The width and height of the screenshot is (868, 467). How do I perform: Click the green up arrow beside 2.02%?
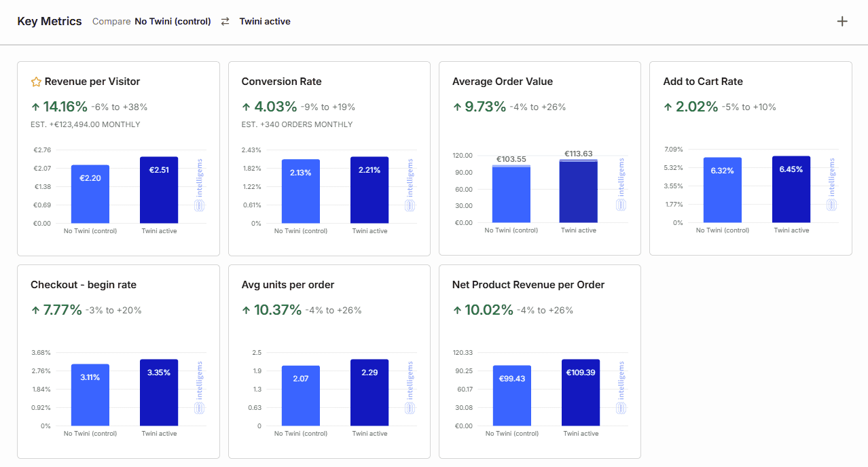point(668,107)
